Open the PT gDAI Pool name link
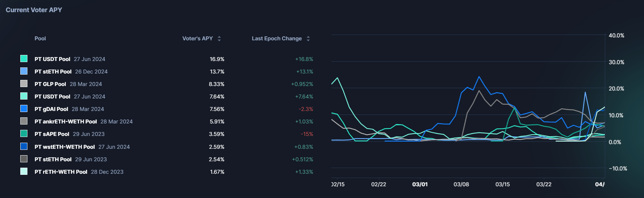Viewport: 644px width, 198px height. coord(51,109)
